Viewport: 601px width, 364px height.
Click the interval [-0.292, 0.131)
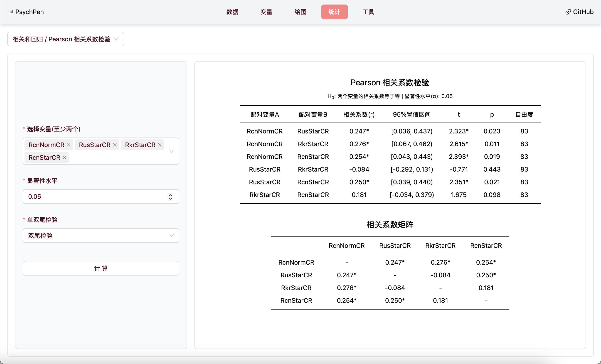point(412,169)
